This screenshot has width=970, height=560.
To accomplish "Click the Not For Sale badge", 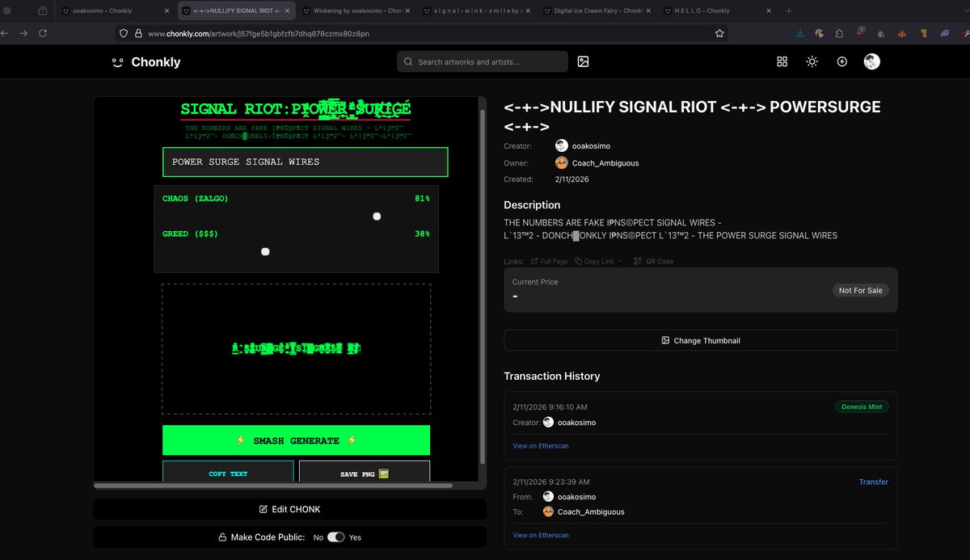I will tap(860, 290).
